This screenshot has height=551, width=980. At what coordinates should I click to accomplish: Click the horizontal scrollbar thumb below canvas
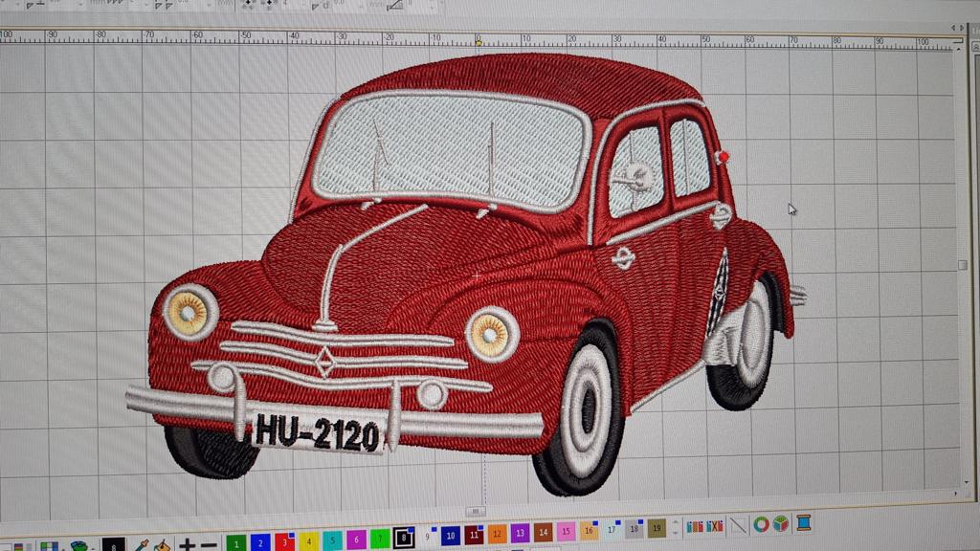pyautogui.click(x=475, y=511)
